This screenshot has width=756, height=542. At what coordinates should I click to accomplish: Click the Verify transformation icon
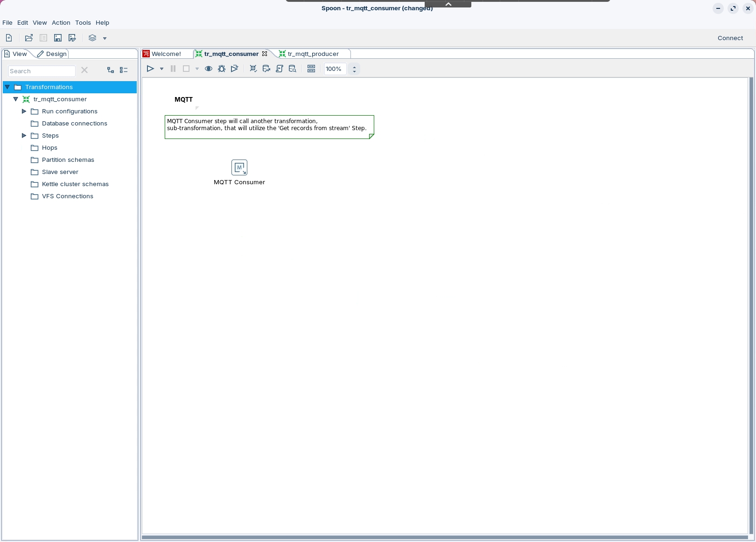pos(253,69)
